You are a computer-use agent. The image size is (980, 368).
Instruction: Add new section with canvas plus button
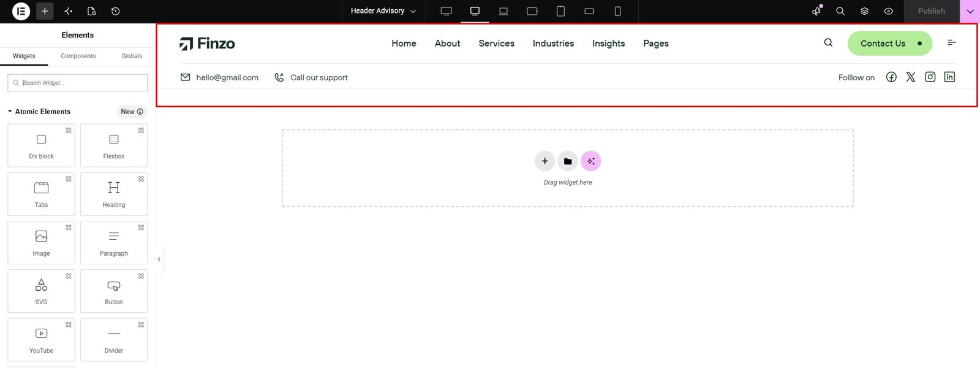coord(545,161)
